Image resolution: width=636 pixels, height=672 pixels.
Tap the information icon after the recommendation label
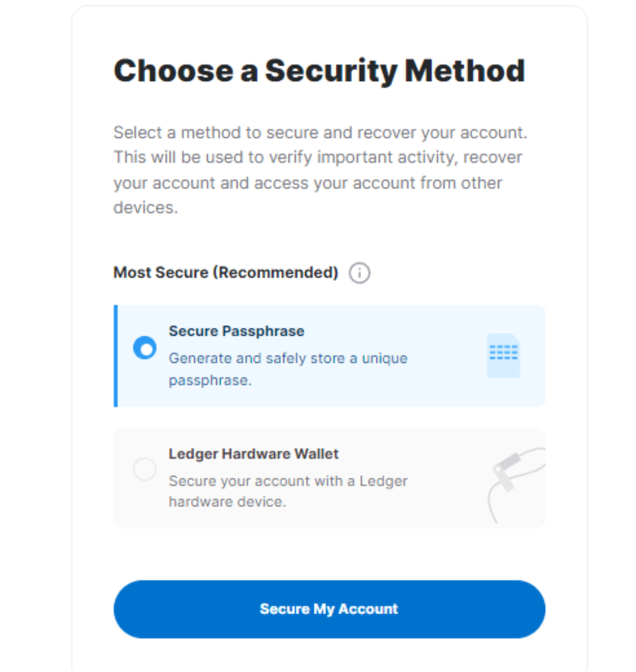(358, 273)
